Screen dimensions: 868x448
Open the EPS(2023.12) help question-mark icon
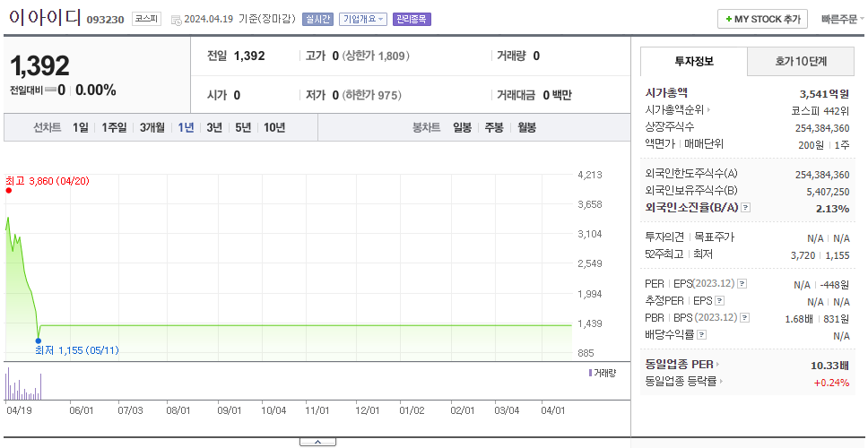pos(742,284)
